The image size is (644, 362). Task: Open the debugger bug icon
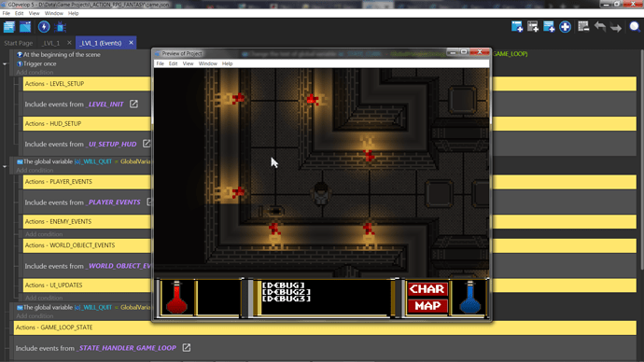[61, 27]
